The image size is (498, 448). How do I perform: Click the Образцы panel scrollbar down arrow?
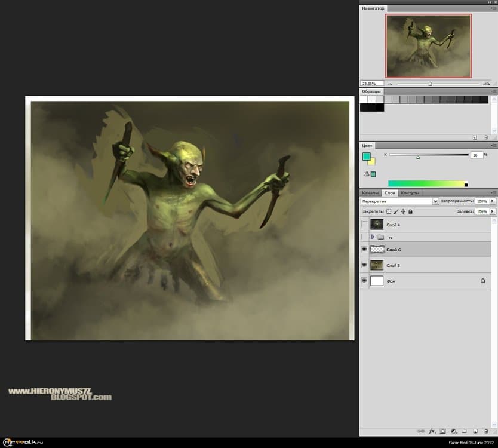tap(494, 131)
